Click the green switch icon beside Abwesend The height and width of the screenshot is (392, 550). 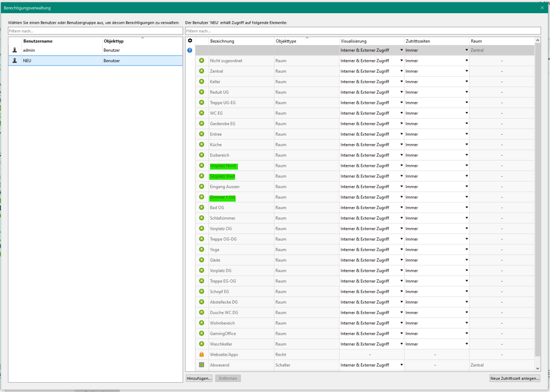202,365
